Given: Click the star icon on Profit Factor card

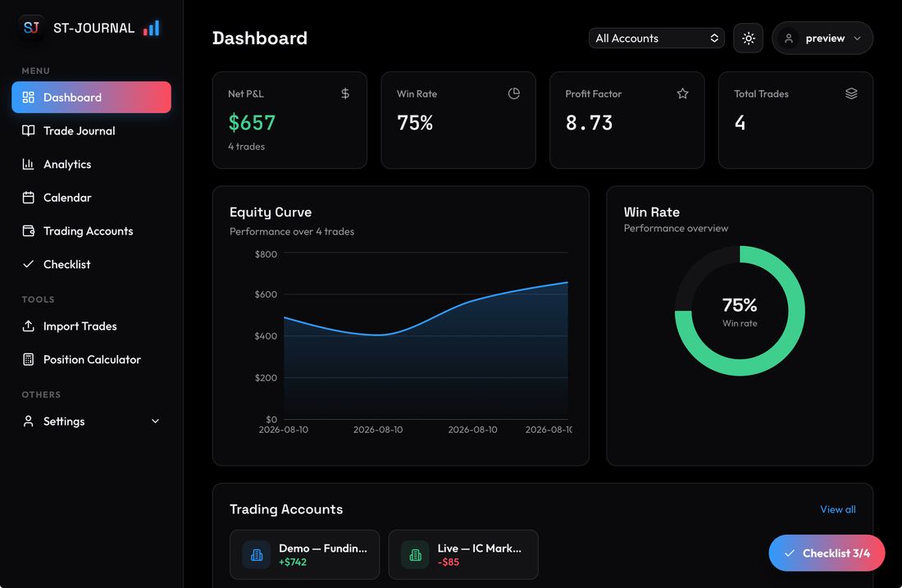Looking at the screenshot, I should 682,93.
